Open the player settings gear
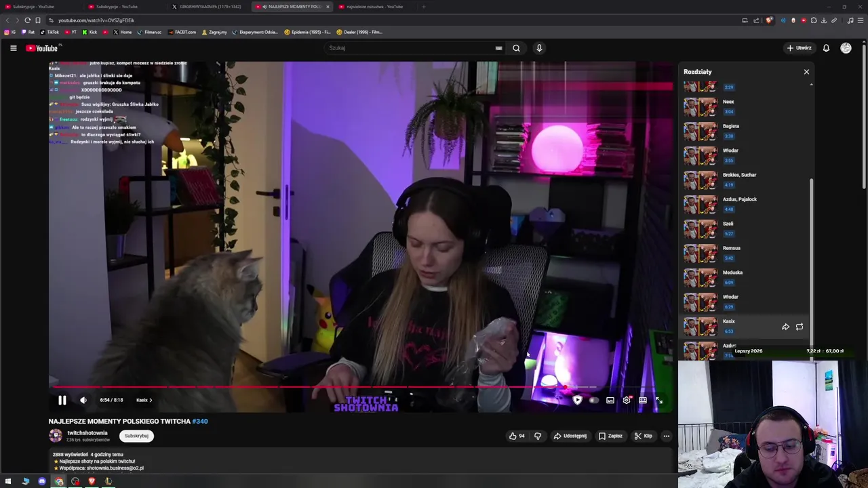Screen dimensions: 868x488 click(627, 400)
